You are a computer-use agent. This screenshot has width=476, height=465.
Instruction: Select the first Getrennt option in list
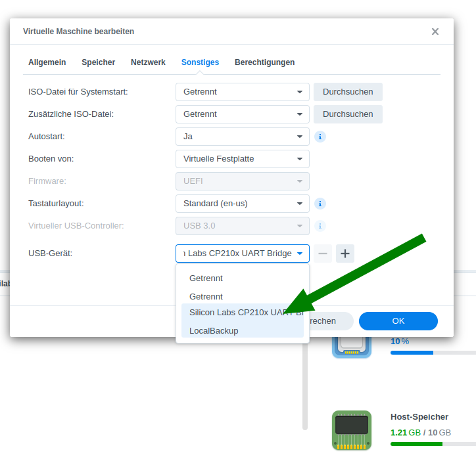(206, 278)
